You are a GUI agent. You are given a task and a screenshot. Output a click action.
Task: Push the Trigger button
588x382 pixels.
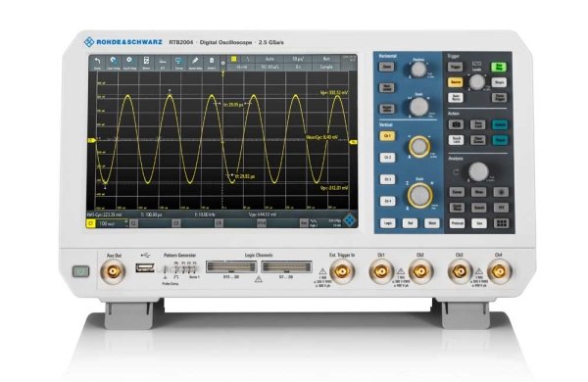point(456,68)
